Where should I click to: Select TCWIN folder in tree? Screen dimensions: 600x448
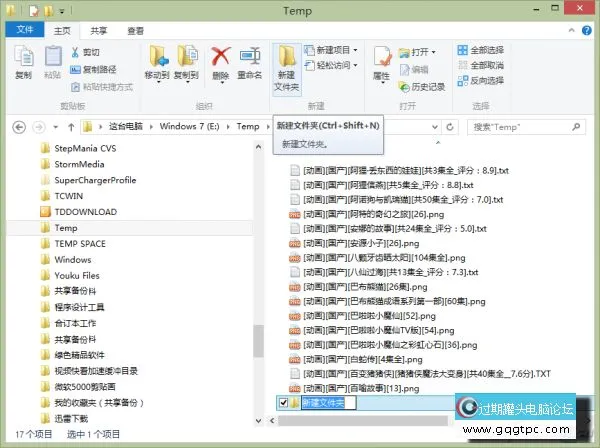pos(69,196)
